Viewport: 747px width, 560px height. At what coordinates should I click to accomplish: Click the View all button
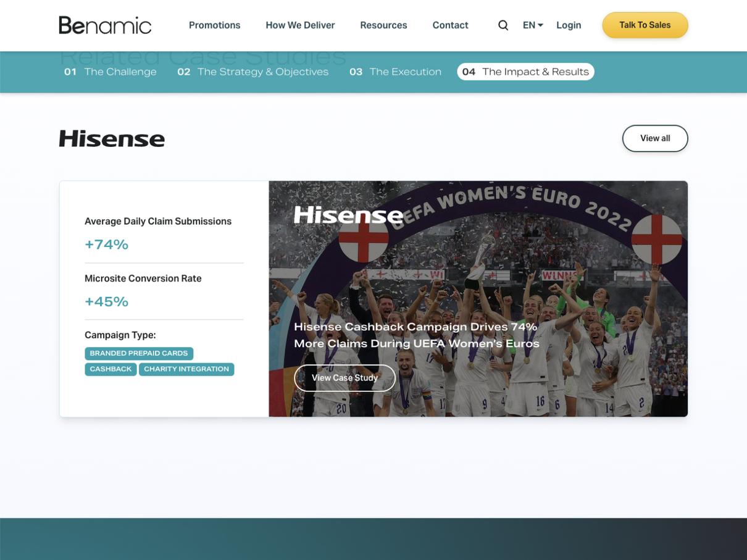click(x=655, y=138)
